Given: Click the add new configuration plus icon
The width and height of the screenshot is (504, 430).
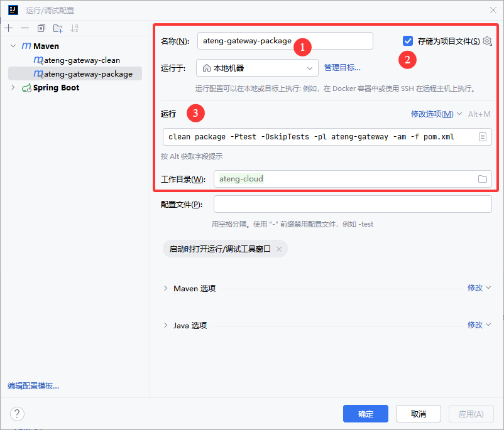Looking at the screenshot, I should click(x=8, y=28).
